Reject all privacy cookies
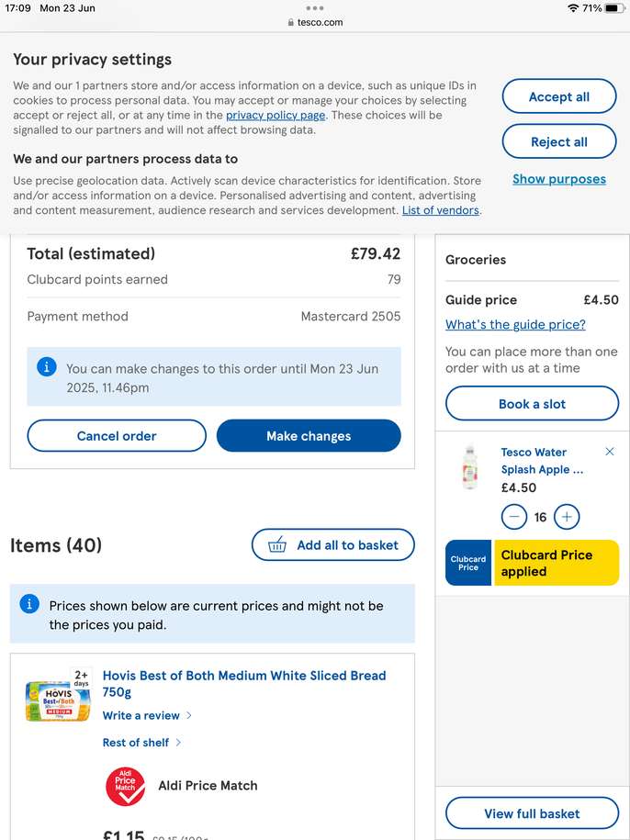Image resolution: width=630 pixels, height=840 pixels. (x=558, y=142)
